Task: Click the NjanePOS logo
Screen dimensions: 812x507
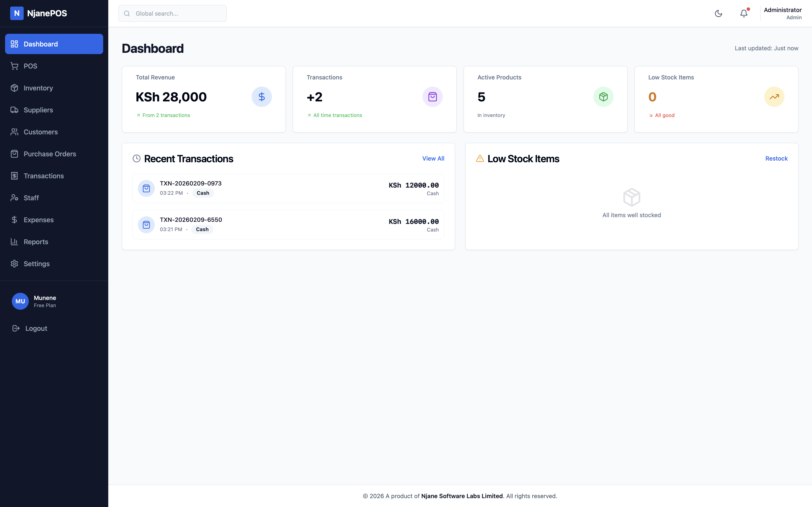Action: click(x=38, y=13)
